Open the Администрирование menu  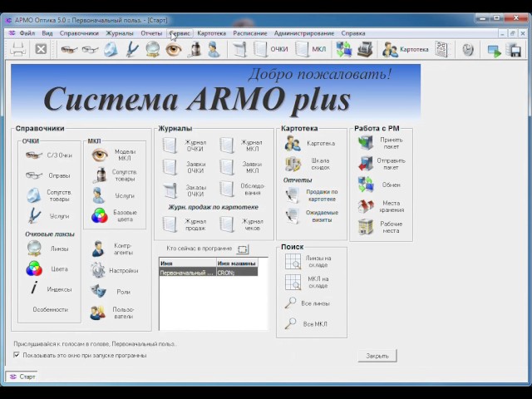point(304,33)
